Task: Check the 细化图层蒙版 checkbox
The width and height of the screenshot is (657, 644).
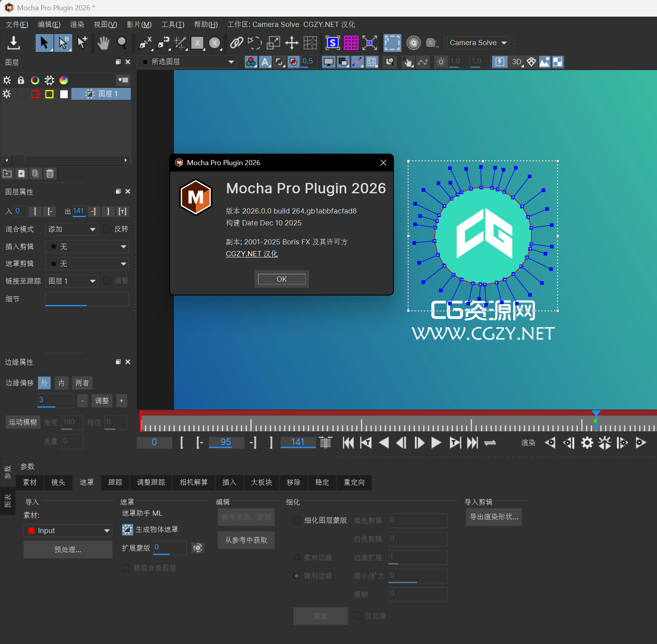Action: (x=297, y=520)
